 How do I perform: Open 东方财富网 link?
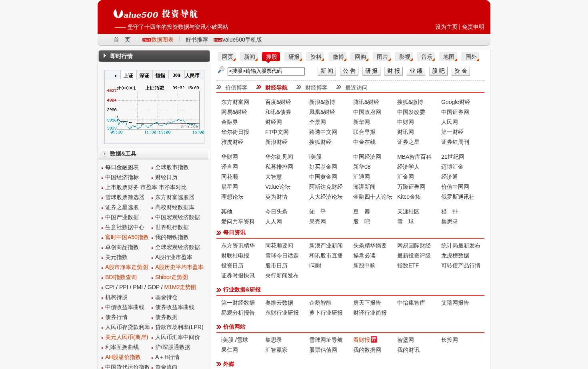coord(235,102)
